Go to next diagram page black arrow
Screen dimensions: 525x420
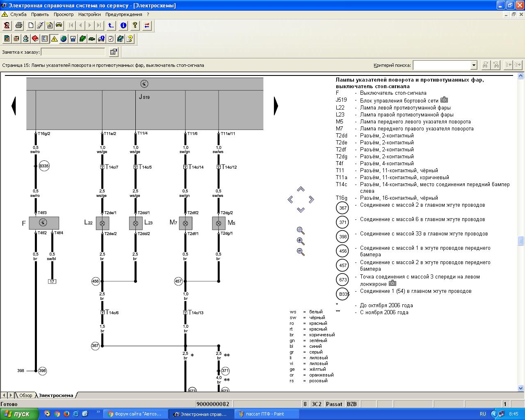point(276,106)
